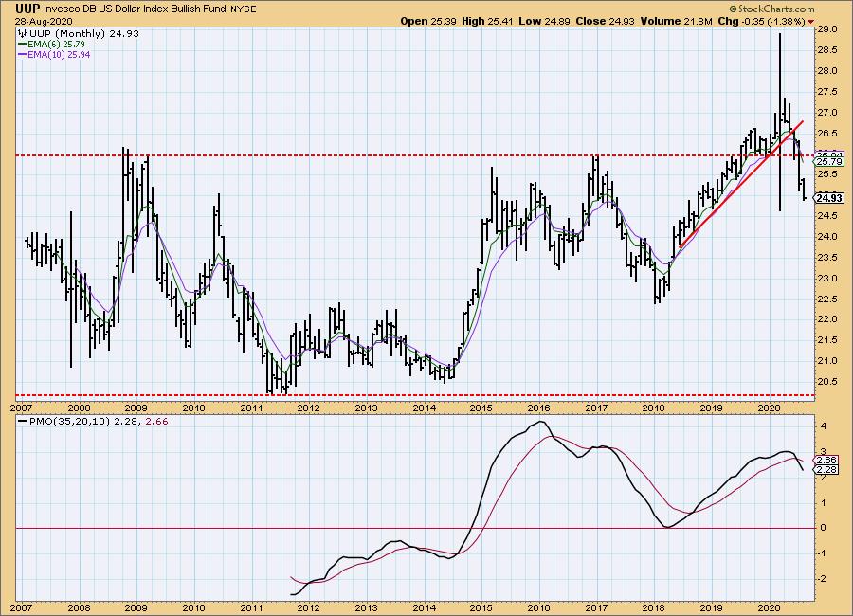Image resolution: width=853 pixels, height=616 pixels.
Task: Click the Open 25.39 value
Action: (x=428, y=21)
